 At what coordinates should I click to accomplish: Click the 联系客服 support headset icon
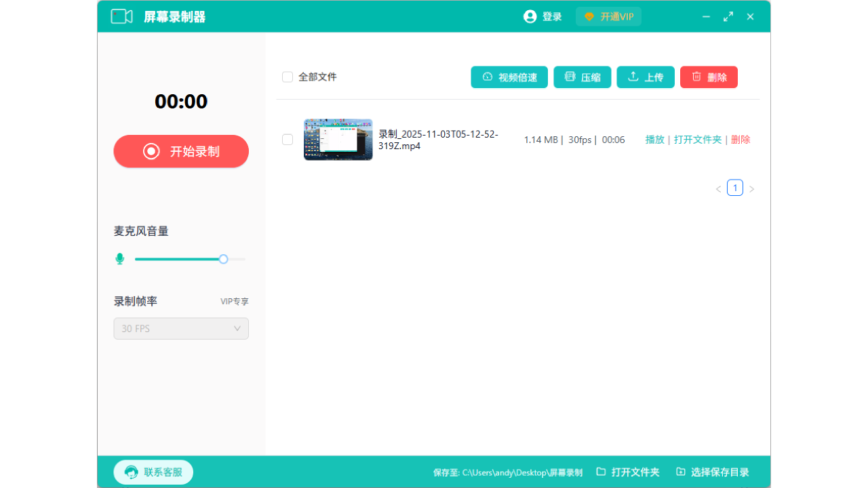(130, 472)
